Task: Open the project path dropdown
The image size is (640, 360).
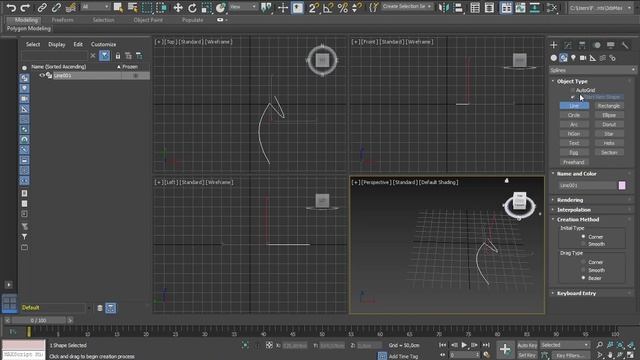Action: (x=600, y=8)
